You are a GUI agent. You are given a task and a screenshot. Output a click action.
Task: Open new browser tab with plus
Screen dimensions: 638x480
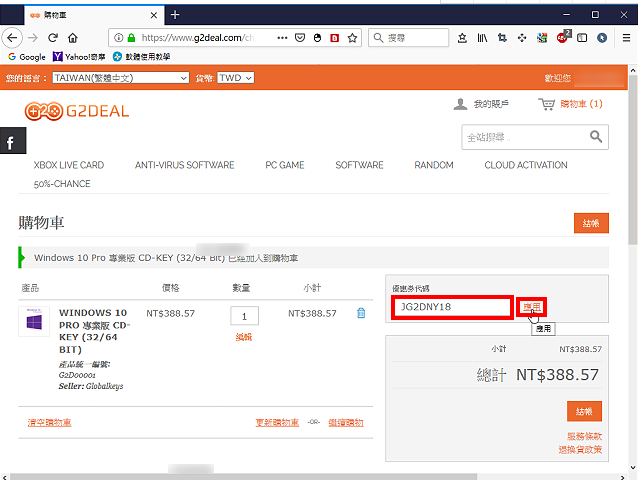[x=175, y=15]
